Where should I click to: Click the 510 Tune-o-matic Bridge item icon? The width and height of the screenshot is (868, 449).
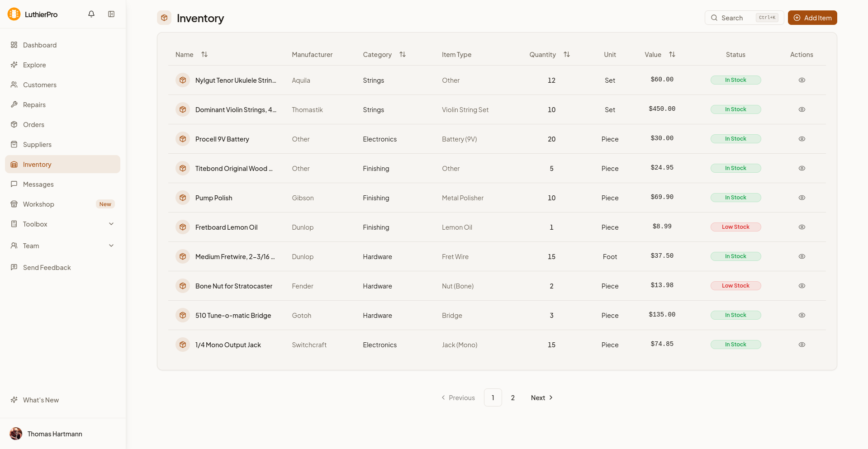click(x=183, y=315)
